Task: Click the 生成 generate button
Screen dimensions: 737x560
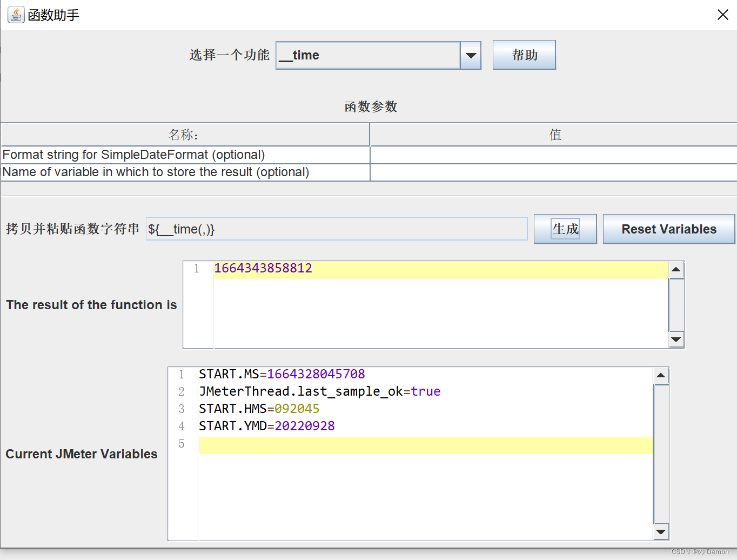Action: (x=565, y=229)
